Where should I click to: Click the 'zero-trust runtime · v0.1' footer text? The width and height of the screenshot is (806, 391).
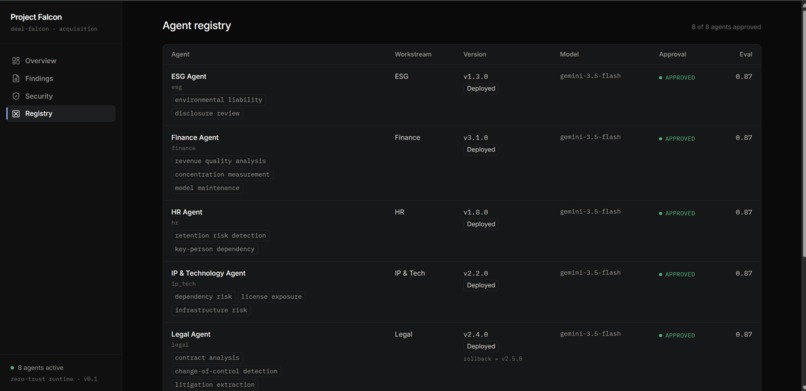coord(54,379)
